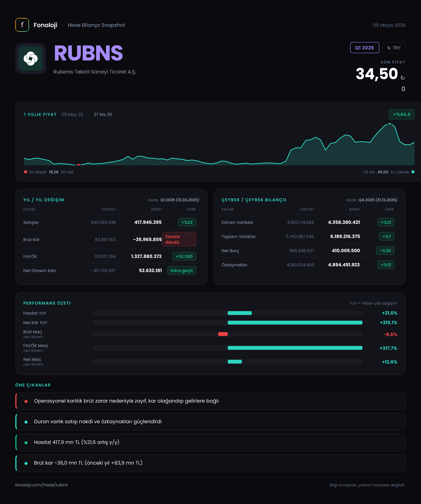This screenshot has width=421, height=504.
Task: Click the 'Hisse Bilanço Snapshot' subtitle
Action: pyautogui.click(x=96, y=25)
